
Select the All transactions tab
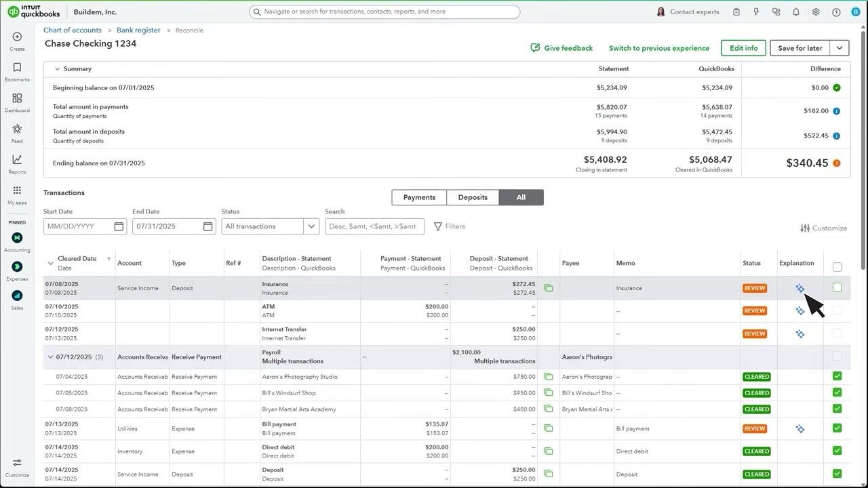(521, 197)
